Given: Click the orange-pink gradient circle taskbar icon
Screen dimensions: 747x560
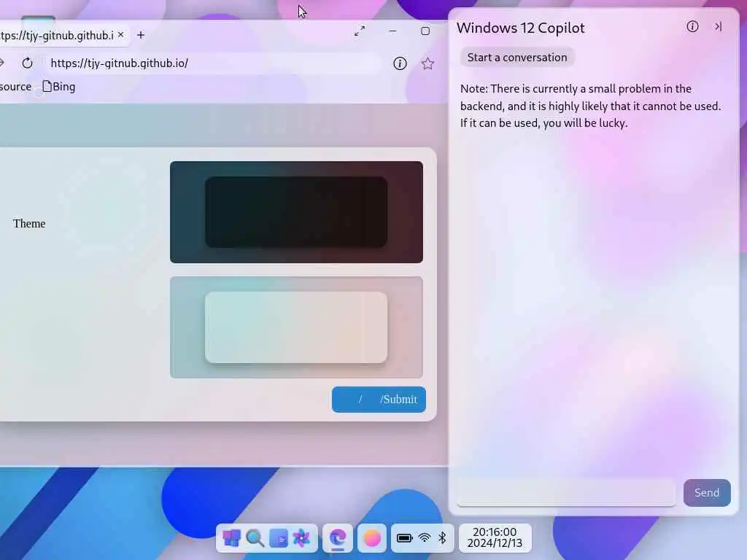Looking at the screenshot, I should (372, 538).
